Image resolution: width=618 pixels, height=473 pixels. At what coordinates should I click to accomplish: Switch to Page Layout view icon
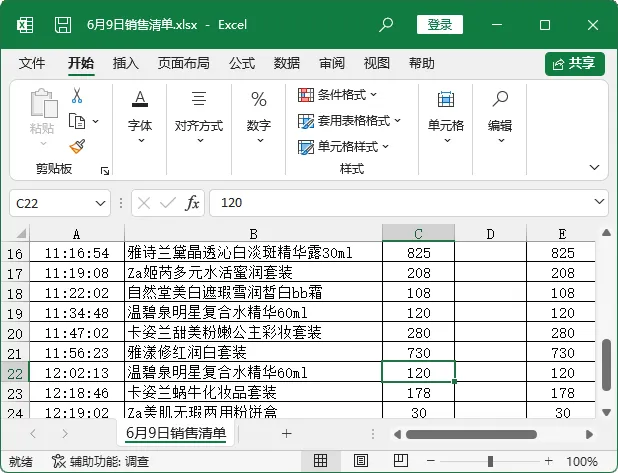pyautogui.click(x=361, y=460)
